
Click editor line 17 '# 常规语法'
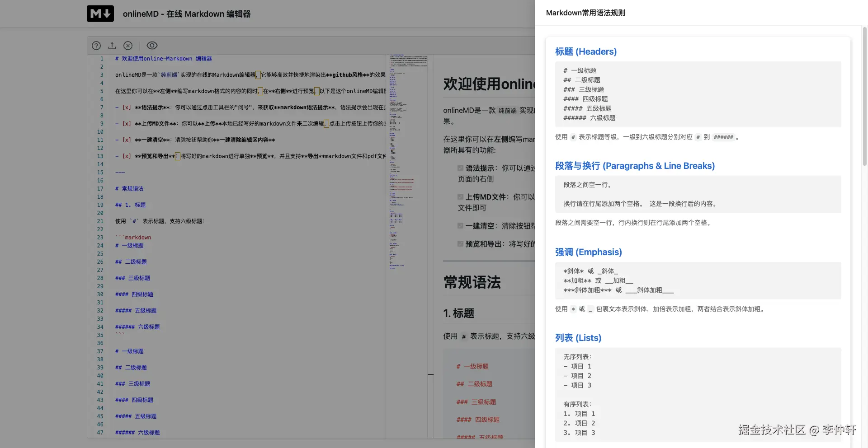click(x=129, y=189)
